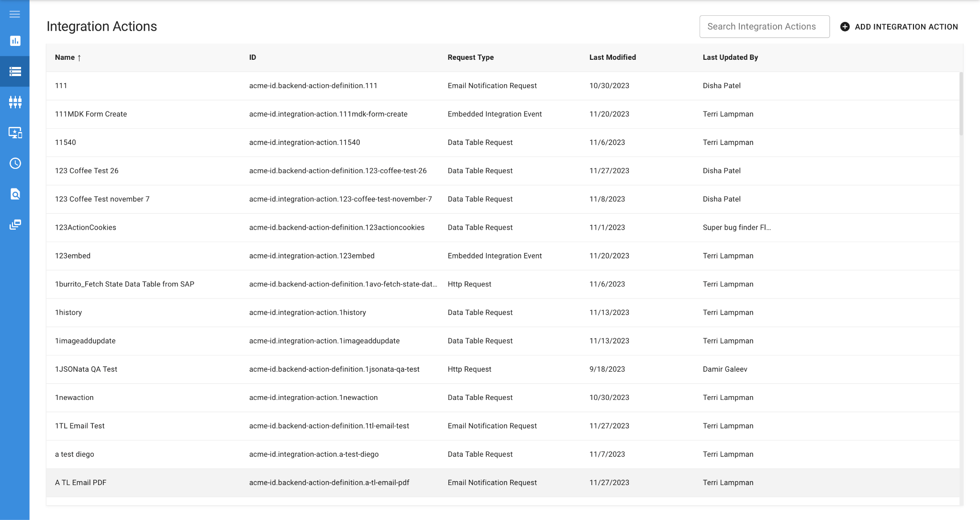Click ADD INTEGRATION ACTION button
This screenshot has width=980, height=520.
click(905, 27)
